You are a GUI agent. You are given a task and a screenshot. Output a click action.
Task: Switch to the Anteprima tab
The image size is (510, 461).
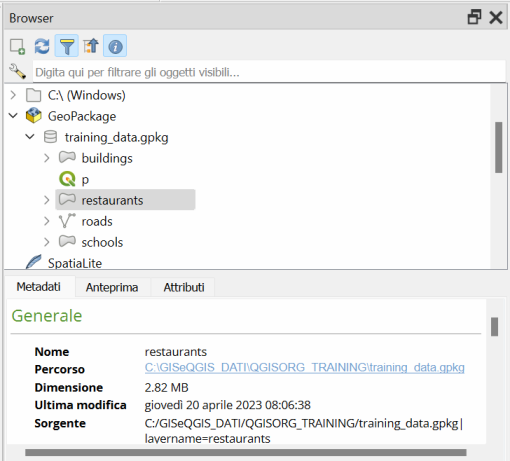(x=112, y=287)
